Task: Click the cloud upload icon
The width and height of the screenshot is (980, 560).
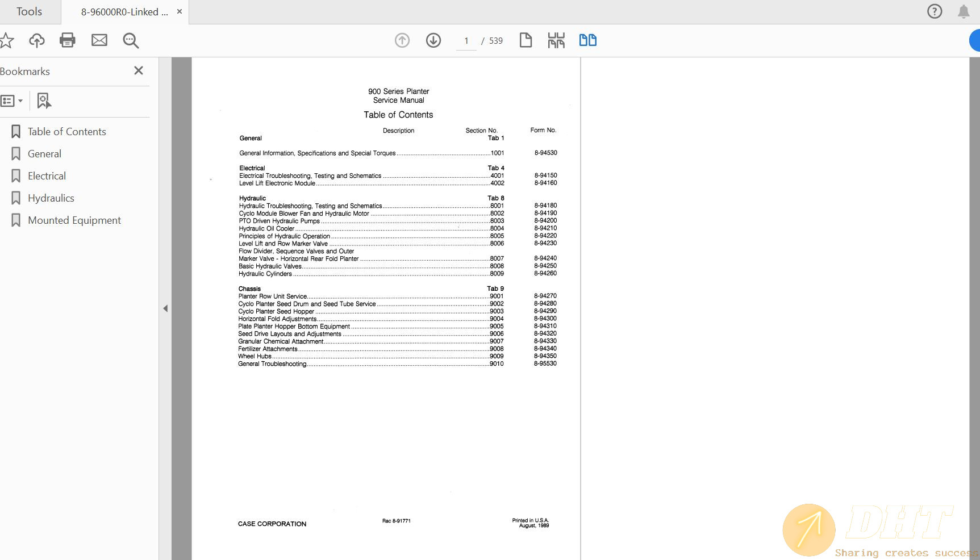Action: pos(37,40)
